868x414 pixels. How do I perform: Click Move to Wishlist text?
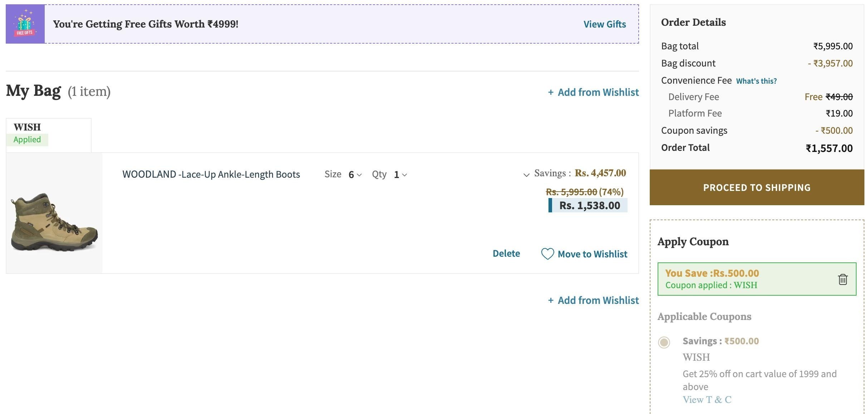[x=593, y=254]
